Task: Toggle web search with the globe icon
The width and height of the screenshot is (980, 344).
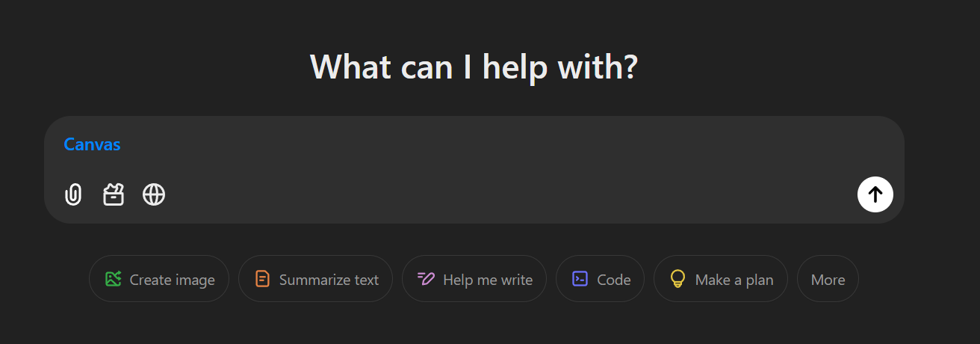Action: point(154,195)
